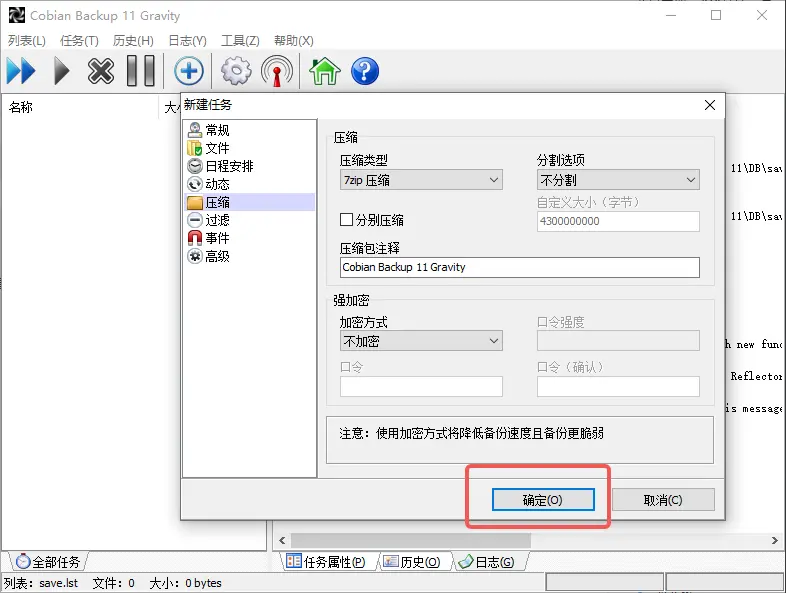Click the 口令 password field
Image resolution: width=786 pixels, height=593 pixels.
421,386
